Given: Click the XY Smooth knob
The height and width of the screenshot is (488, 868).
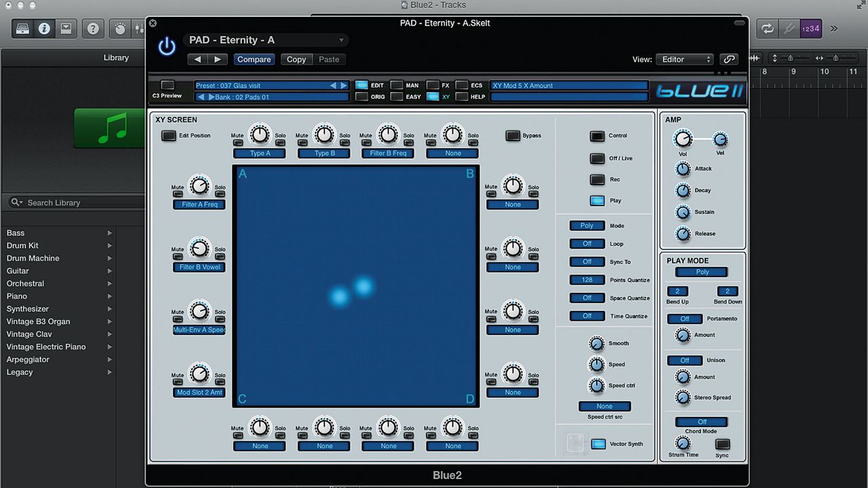Looking at the screenshot, I should click(596, 344).
